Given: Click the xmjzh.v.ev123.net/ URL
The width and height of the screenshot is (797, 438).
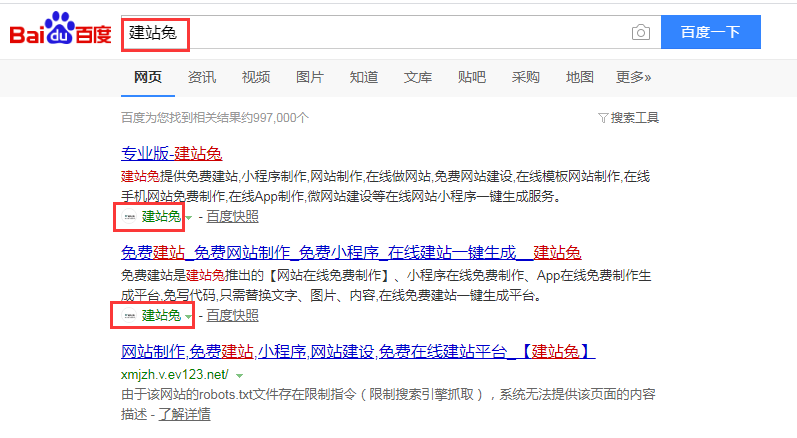Looking at the screenshot, I should click(x=175, y=375).
